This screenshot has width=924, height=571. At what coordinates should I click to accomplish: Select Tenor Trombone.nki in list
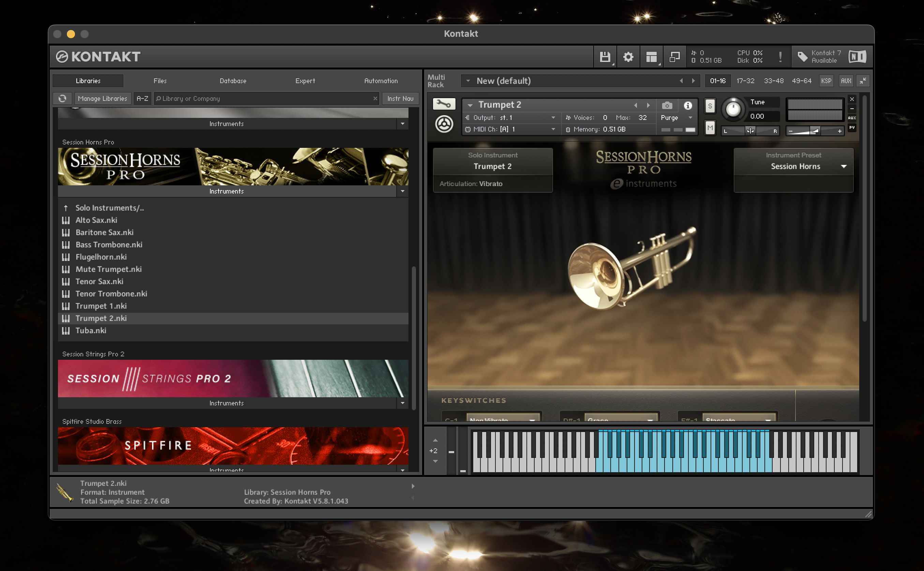coord(233,294)
